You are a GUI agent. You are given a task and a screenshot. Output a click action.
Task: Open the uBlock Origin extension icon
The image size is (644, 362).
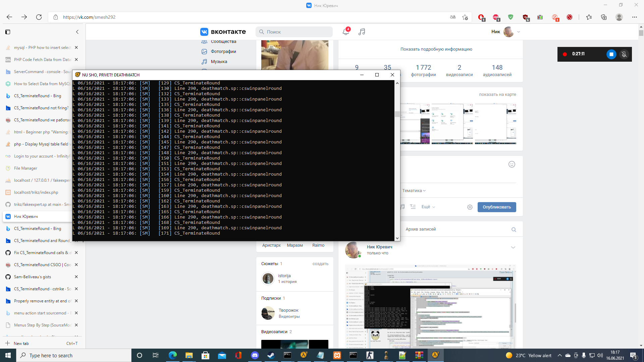525,17
